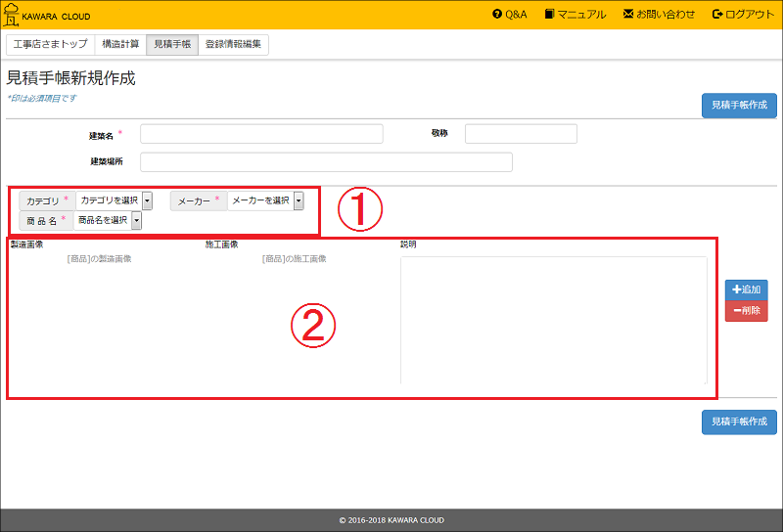Open the マニュアル manual link
Screen dimensions: 783x532
(576, 15)
